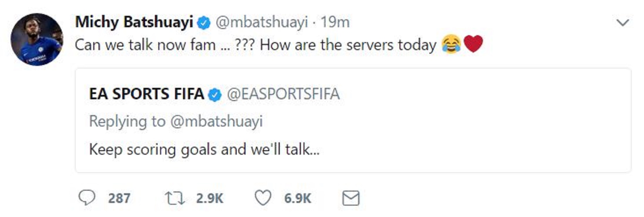Viewport: 644px width, 217px height.
Task: Click Michy Batshuayi's verified badge
Action: pyautogui.click(x=204, y=23)
